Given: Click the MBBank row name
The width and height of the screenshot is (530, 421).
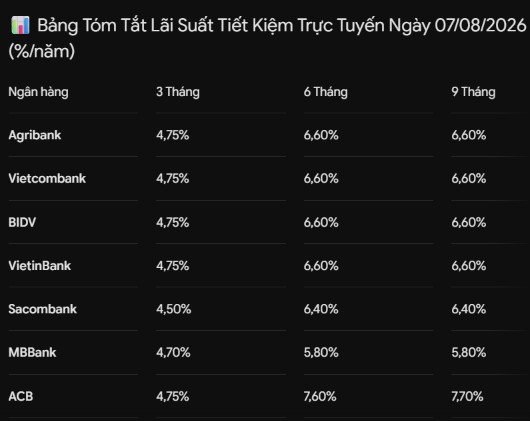Looking at the screenshot, I should 32,352.
